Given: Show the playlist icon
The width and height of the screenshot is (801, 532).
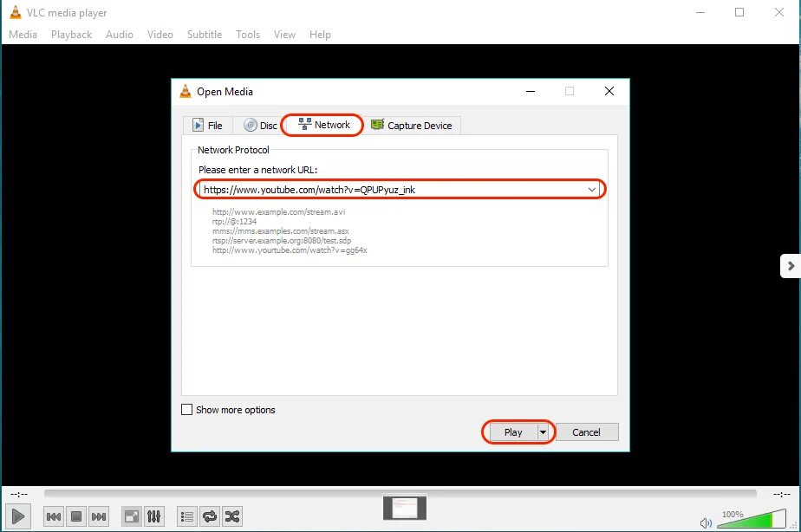Looking at the screenshot, I should (187, 516).
